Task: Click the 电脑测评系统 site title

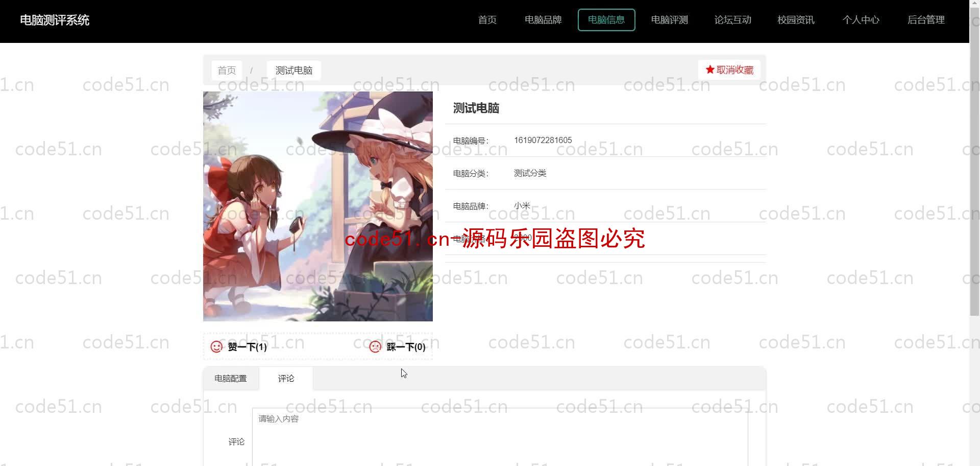Action: [55, 20]
